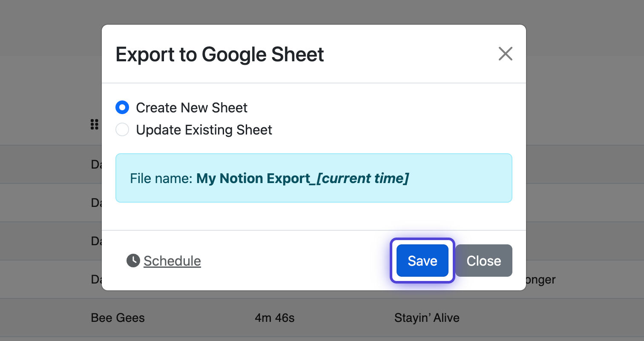644x341 pixels.
Task: Open the Schedule link
Action: 172,261
